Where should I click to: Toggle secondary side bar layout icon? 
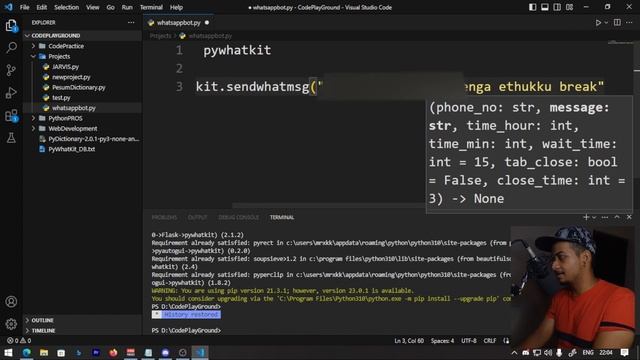coord(557,7)
